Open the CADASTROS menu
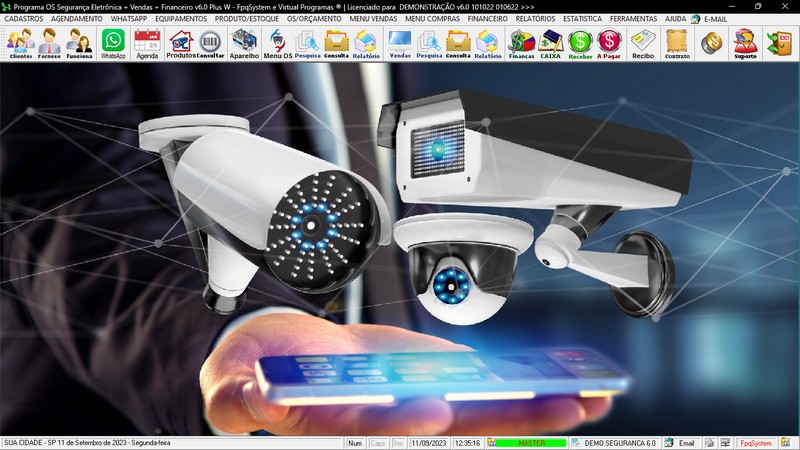Viewport: 800px width, 450px height. click(23, 19)
